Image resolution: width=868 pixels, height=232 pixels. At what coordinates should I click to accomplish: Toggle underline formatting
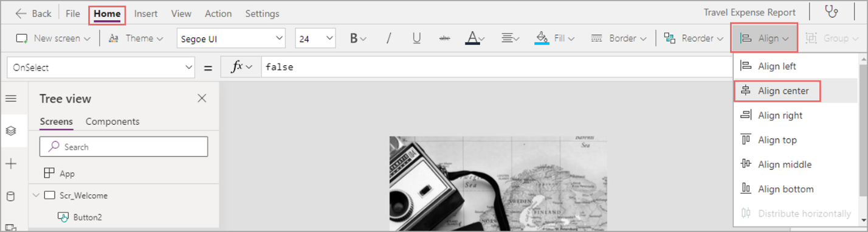(416, 38)
